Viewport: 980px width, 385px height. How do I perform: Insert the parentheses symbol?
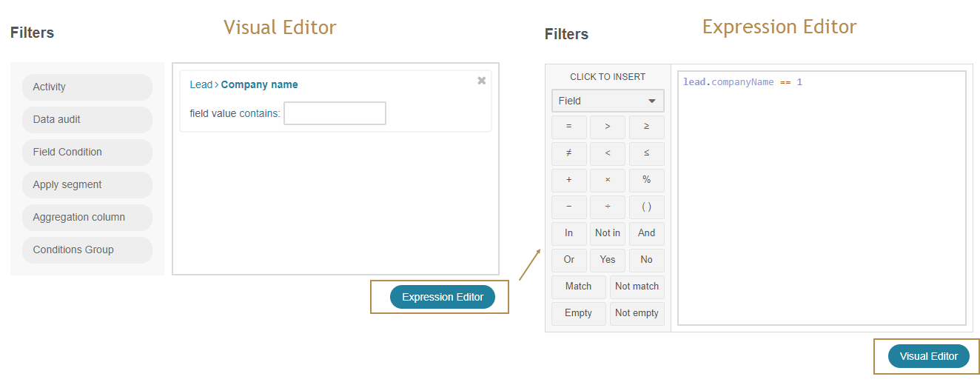tap(646, 207)
